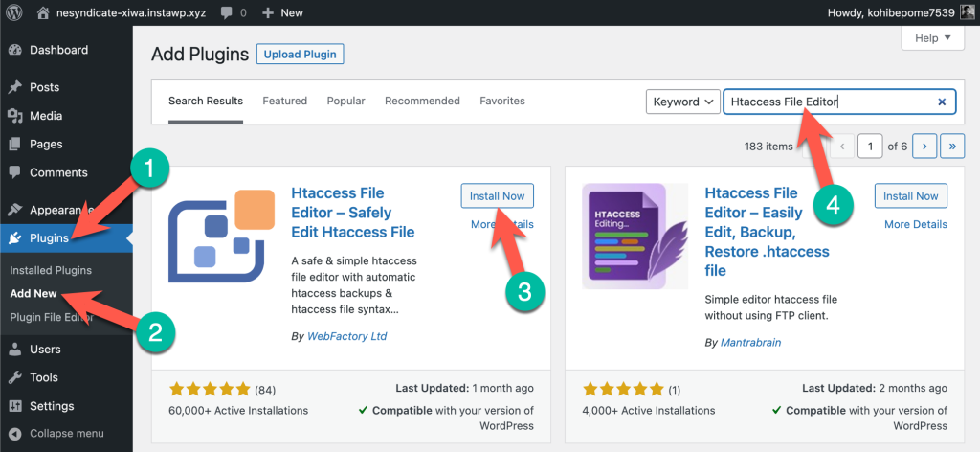The image size is (980, 452).
Task: Clear search with the X icon
Action: tap(942, 102)
